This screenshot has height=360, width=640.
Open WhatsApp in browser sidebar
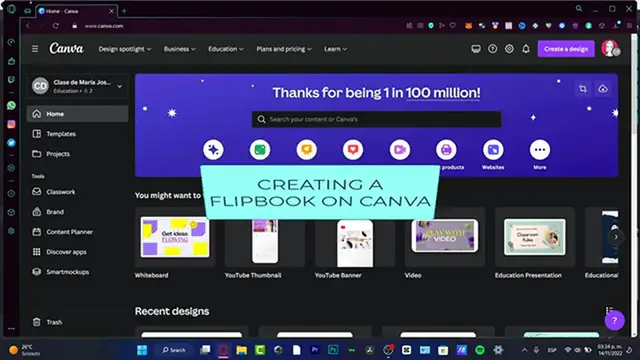click(x=11, y=105)
